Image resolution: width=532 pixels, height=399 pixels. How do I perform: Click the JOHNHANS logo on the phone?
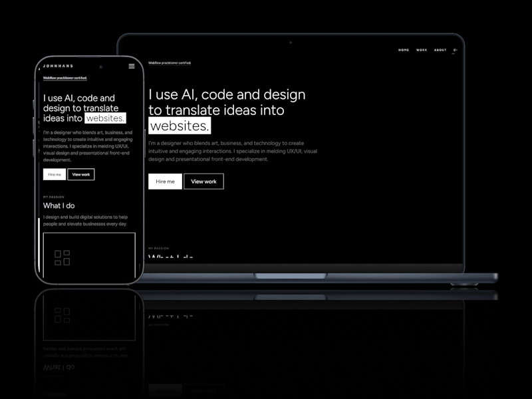pyautogui.click(x=58, y=66)
